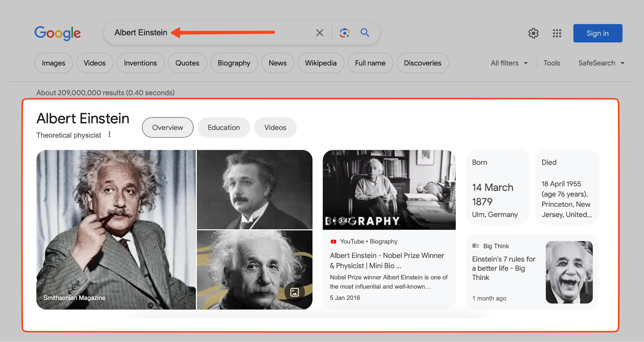
Task: Select the Full name filter chip
Action: tap(370, 63)
